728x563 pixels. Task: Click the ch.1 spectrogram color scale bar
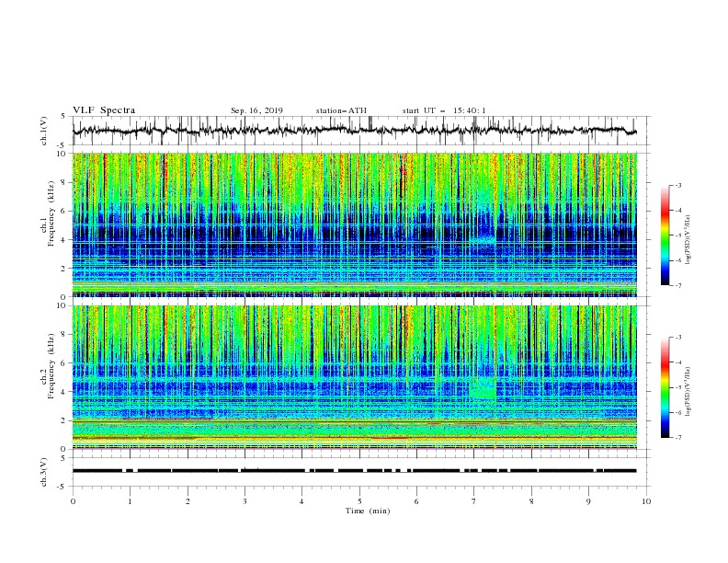coord(665,235)
